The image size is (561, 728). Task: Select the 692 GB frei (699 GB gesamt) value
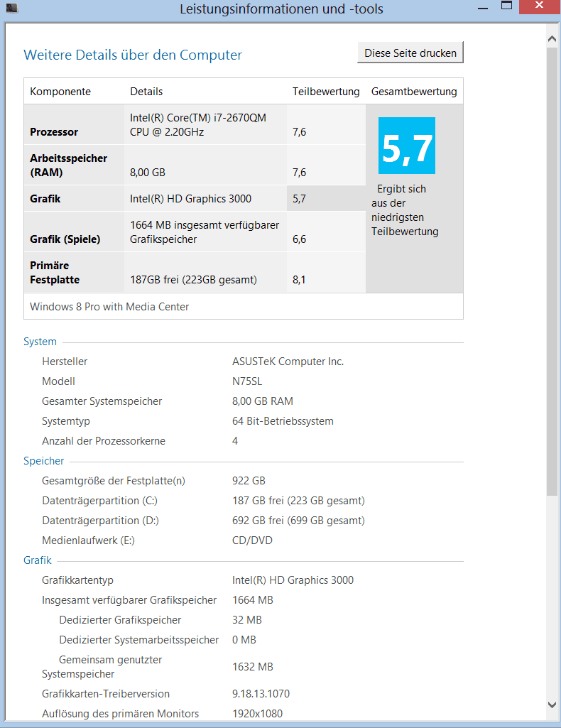click(x=298, y=521)
